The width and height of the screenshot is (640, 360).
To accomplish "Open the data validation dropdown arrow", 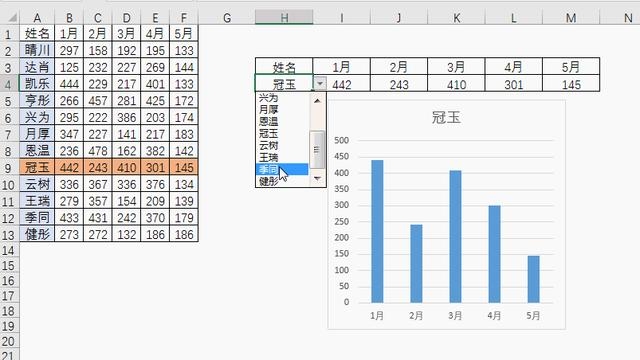I will click(x=320, y=84).
